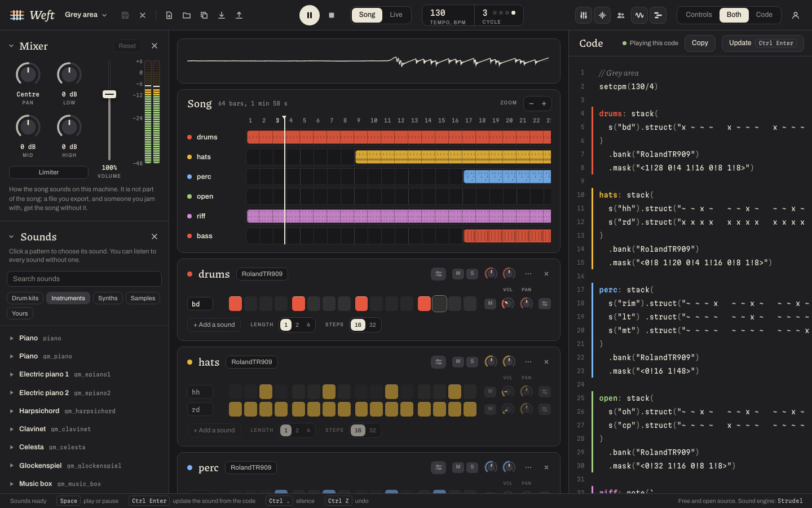812x508 pixels.
Task: Click the upload icon in the toolbar
Action: [x=239, y=15]
